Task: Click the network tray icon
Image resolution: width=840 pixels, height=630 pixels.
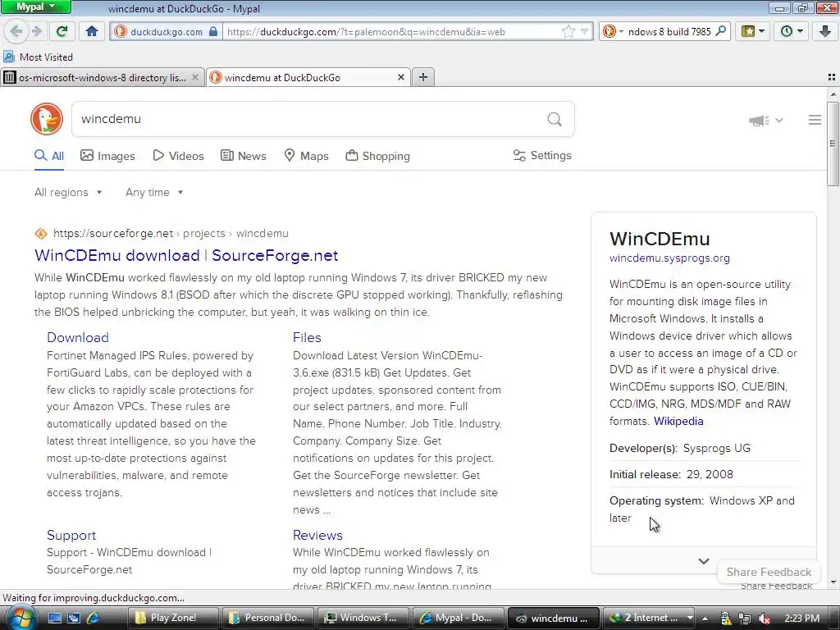Action: pos(744,619)
